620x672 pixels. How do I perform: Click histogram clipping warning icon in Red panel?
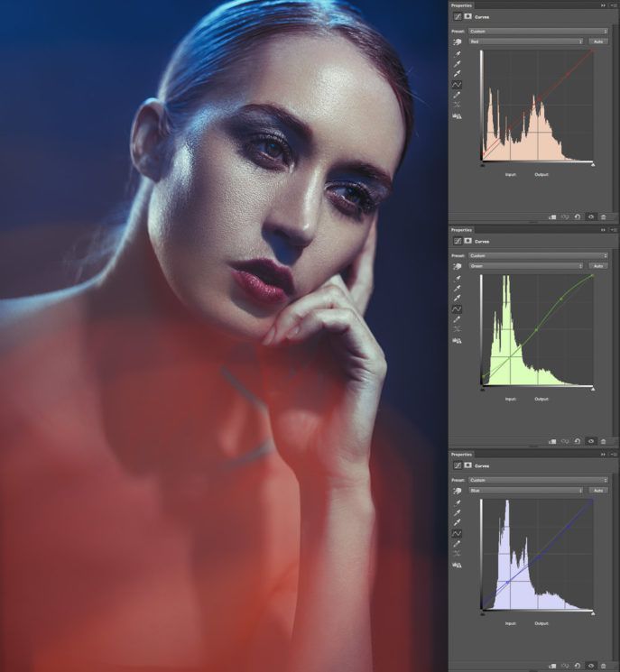457,116
